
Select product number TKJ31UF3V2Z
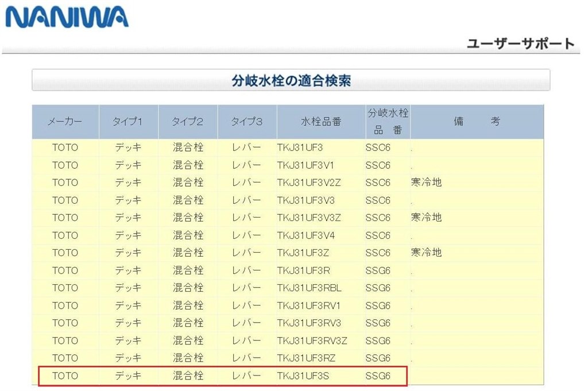(308, 183)
